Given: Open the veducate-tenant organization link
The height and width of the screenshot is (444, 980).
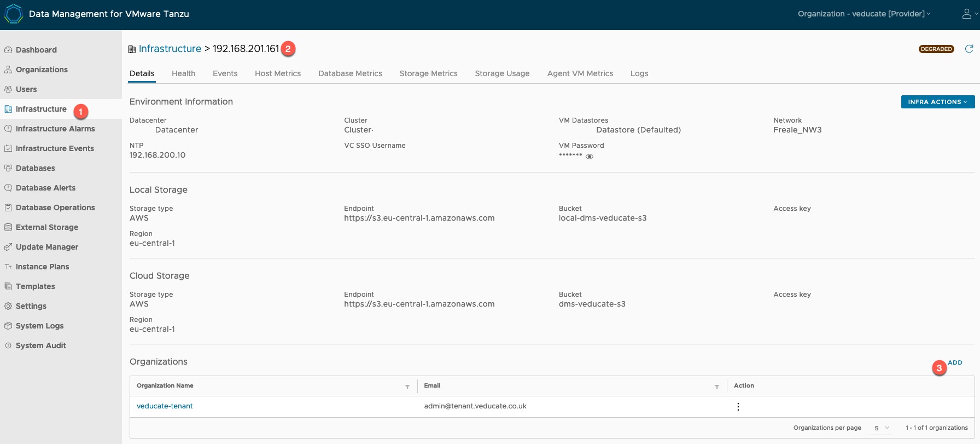Looking at the screenshot, I should tap(165, 406).
